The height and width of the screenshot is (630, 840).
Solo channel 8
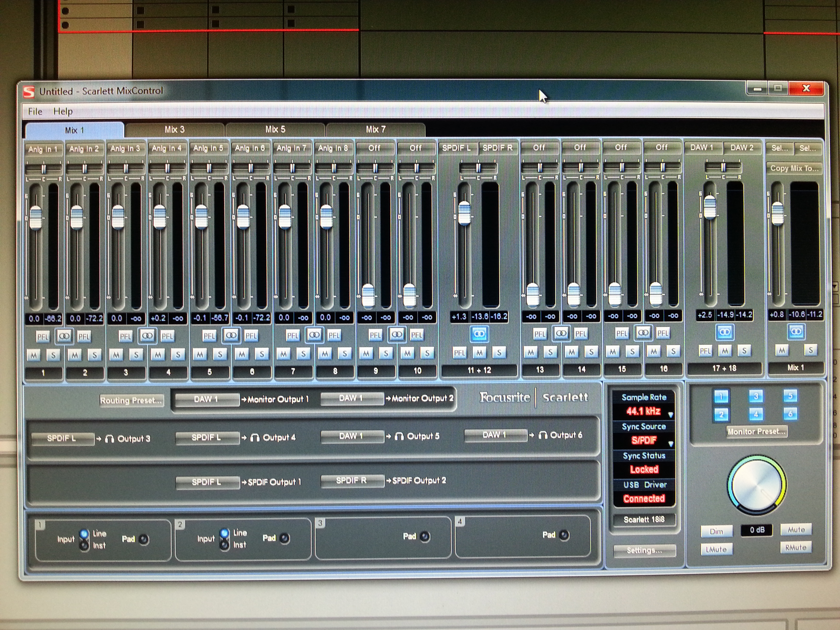pos(344,354)
